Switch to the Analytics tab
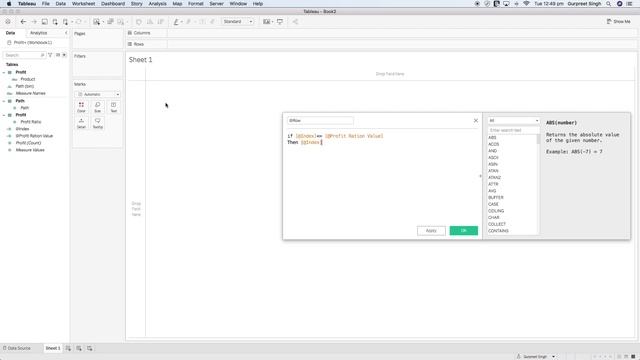Image resolution: width=640 pixels, height=360 pixels. (38, 33)
